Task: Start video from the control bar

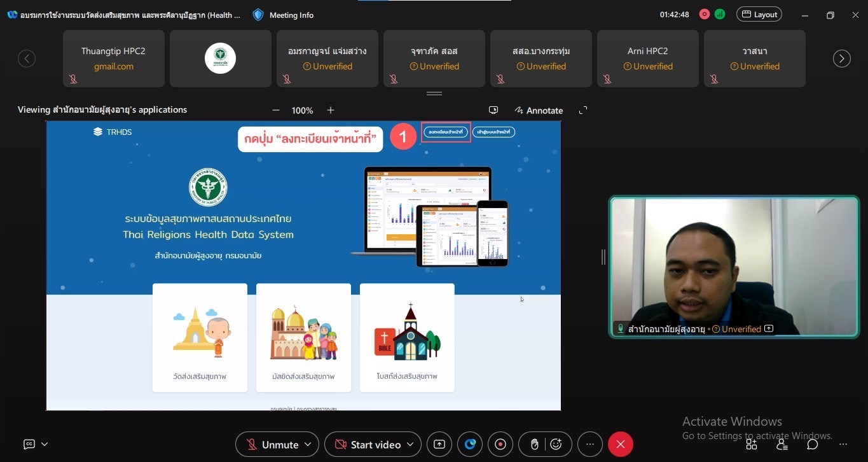Action: coord(368,444)
